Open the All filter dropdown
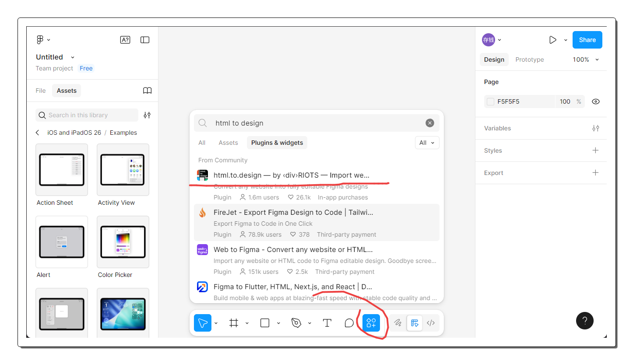This screenshot has width=633, height=364. click(x=427, y=143)
